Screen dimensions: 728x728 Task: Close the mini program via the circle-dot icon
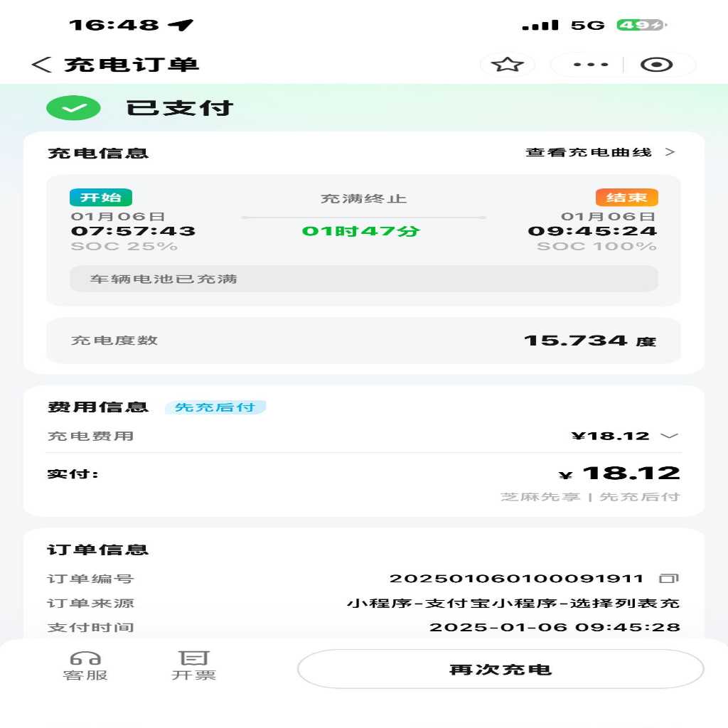click(656, 65)
